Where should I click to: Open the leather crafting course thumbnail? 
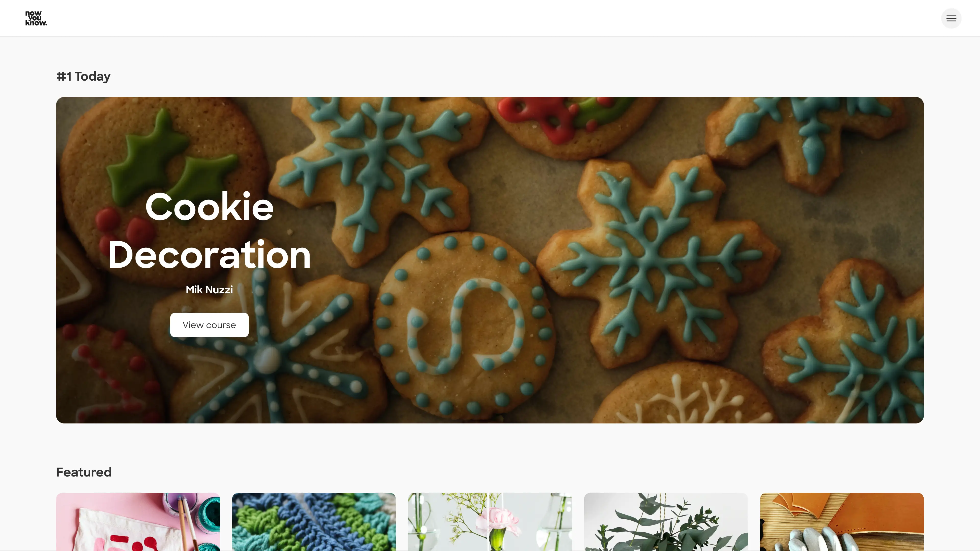(841, 522)
